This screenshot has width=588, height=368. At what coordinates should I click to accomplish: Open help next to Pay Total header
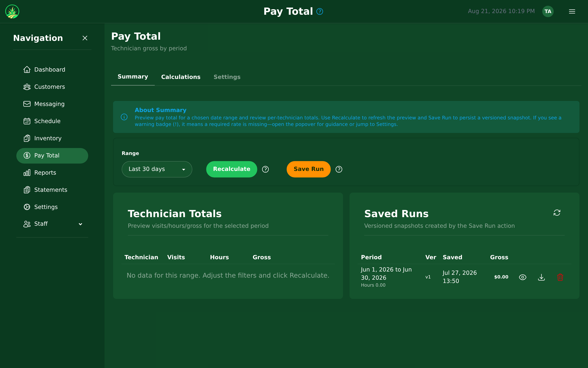320,11
